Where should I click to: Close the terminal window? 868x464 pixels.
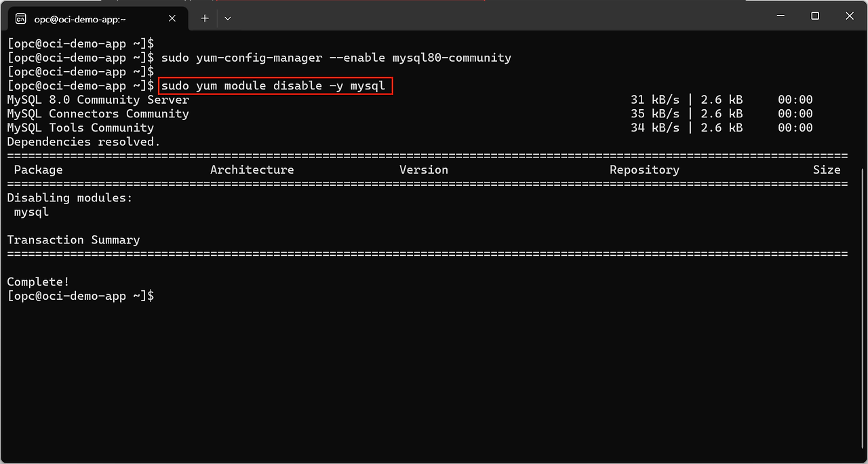pyautogui.click(x=850, y=16)
